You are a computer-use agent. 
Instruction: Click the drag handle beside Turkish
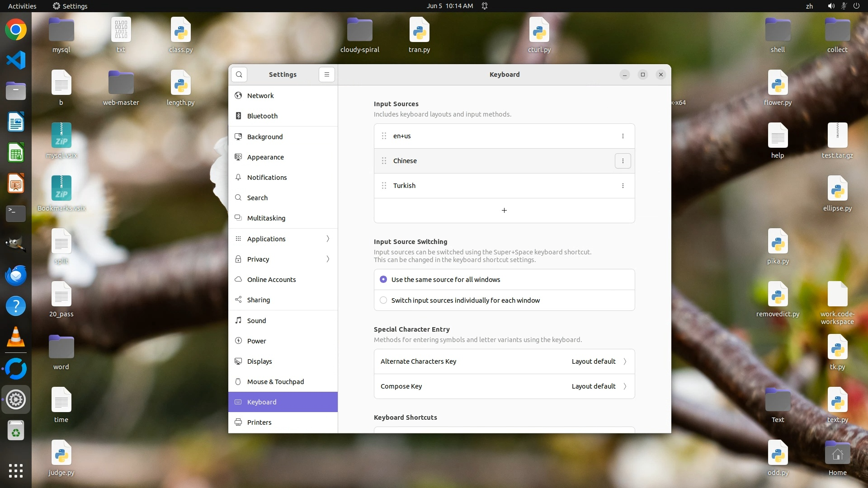click(x=384, y=186)
